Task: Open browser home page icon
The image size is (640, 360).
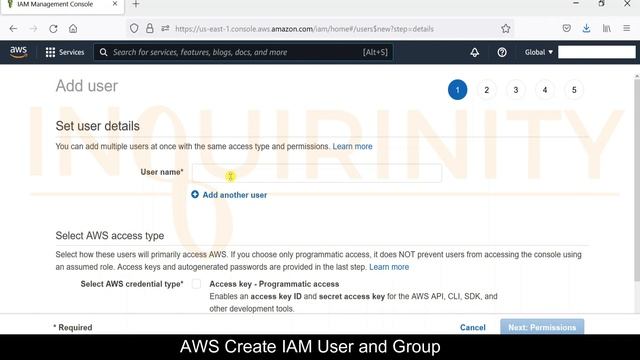Action: 73,29
